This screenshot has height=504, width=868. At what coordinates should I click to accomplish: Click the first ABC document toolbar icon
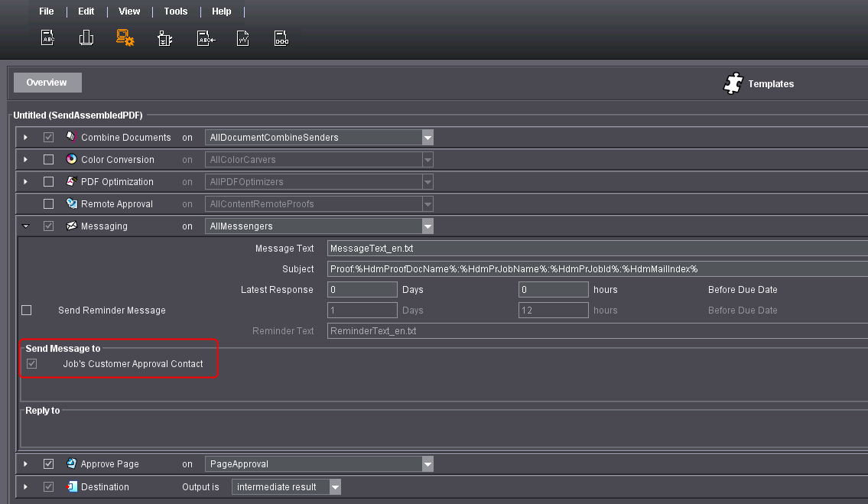[x=47, y=37]
